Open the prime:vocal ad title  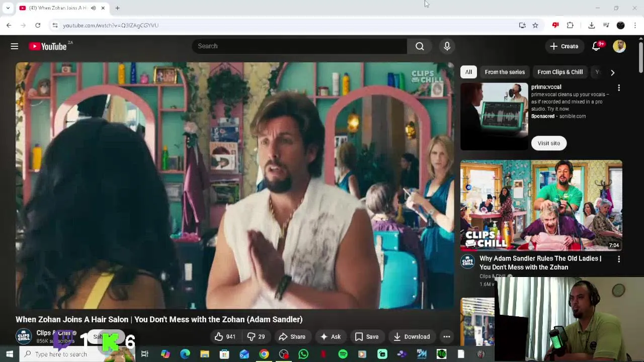coord(546,87)
